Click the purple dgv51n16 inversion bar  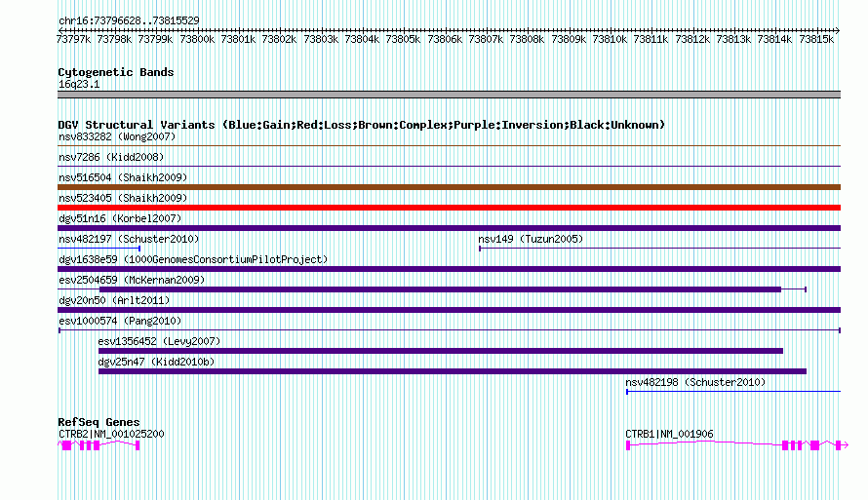449,228
